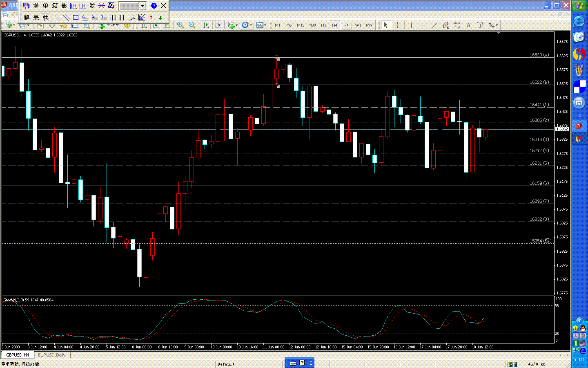The image size is (588, 368).
Task: Switch timeframe to MN
Action: [x=369, y=25]
